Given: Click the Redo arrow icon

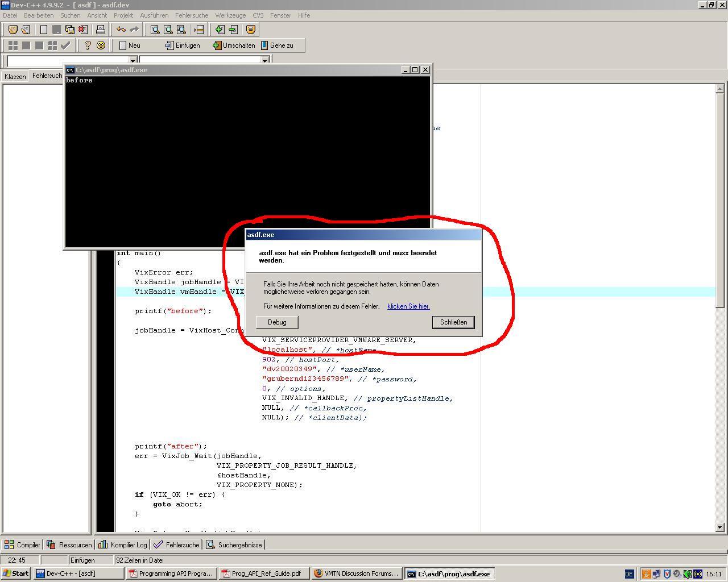Looking at the screenshot, I should point(134,30).
